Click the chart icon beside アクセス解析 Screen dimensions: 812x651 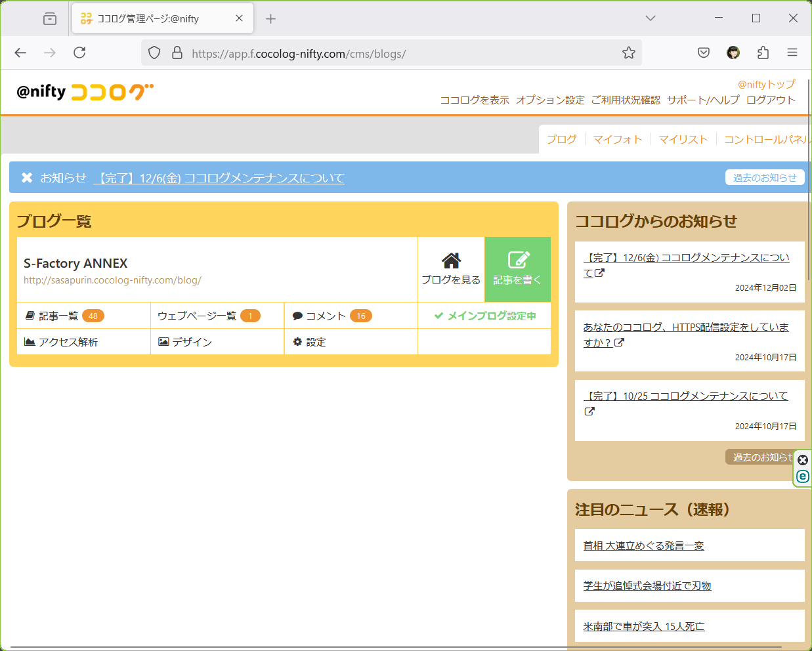(30, 342)
